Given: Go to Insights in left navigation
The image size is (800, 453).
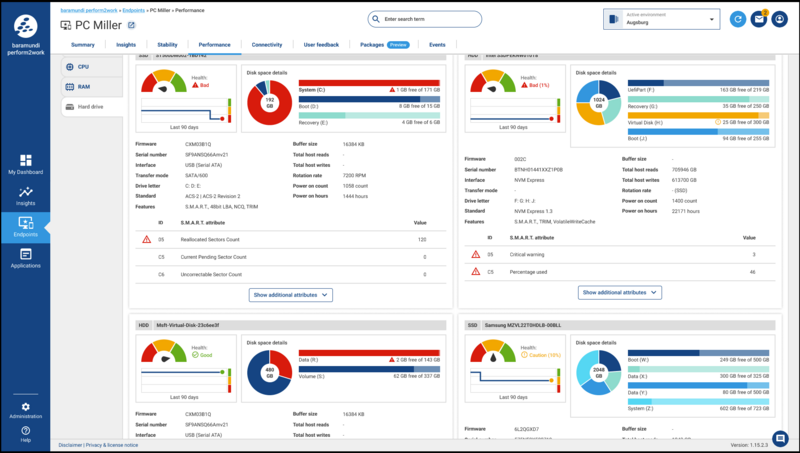Looking at the screenshot, I should tap(26, 194).
